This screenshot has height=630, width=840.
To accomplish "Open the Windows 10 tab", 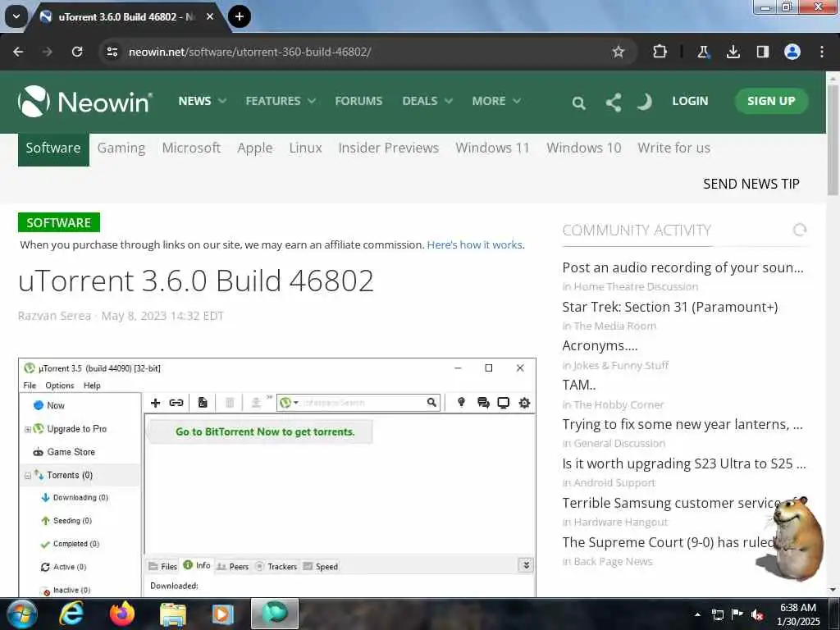I will click(584, 148).
